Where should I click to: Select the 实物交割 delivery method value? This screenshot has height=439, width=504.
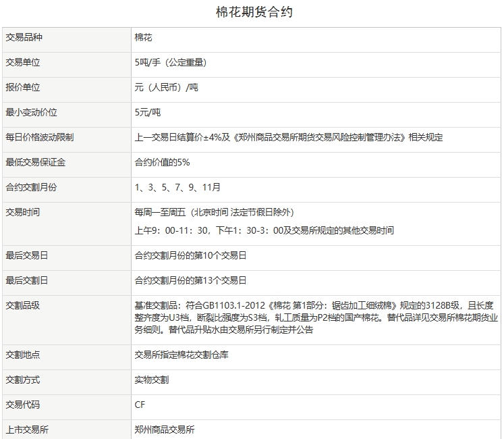152,380
